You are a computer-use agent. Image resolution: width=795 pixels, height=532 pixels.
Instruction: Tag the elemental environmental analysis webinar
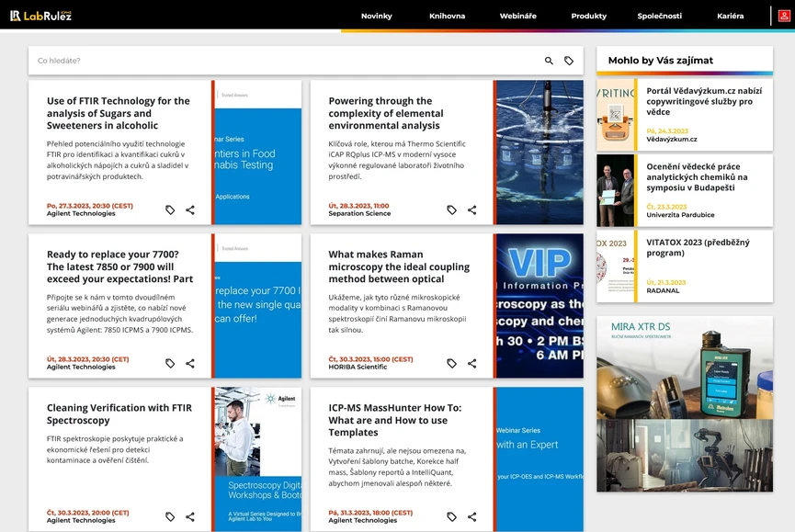tap(452, 209)
